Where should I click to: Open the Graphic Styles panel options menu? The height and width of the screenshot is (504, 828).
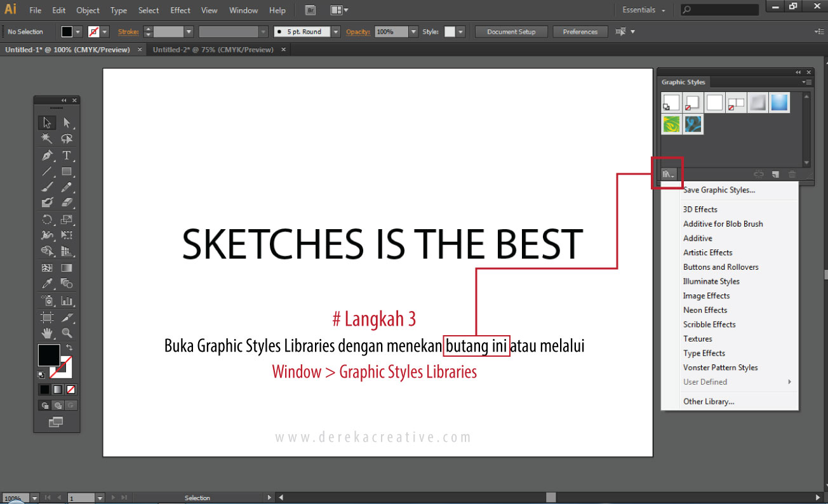(x=806, y=82)
